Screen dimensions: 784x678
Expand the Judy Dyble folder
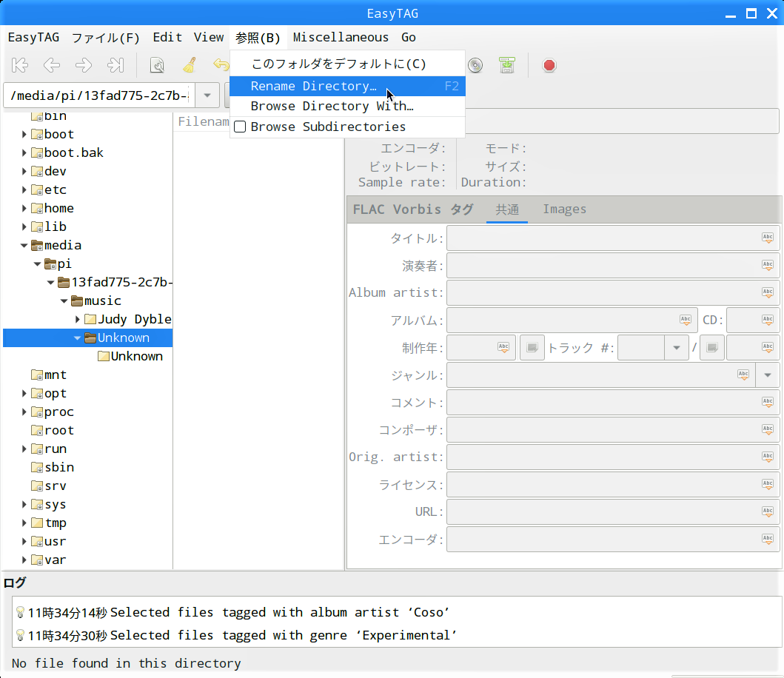[x=77, y=319]
